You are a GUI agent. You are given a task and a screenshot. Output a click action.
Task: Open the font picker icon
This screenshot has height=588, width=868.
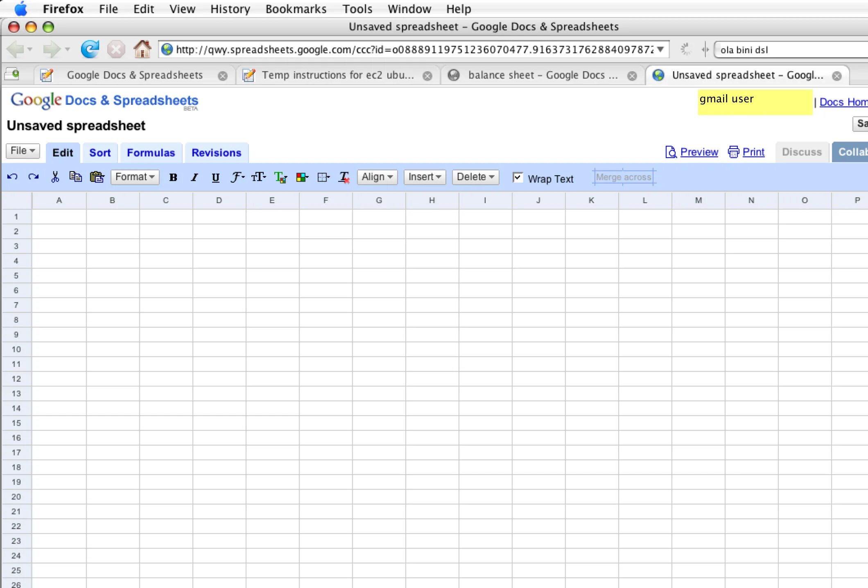click(237, 177)
